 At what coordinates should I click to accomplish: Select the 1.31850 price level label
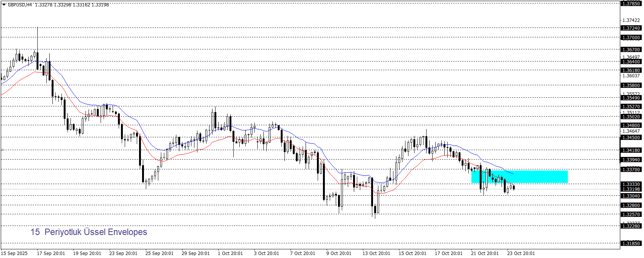[630, 244]
